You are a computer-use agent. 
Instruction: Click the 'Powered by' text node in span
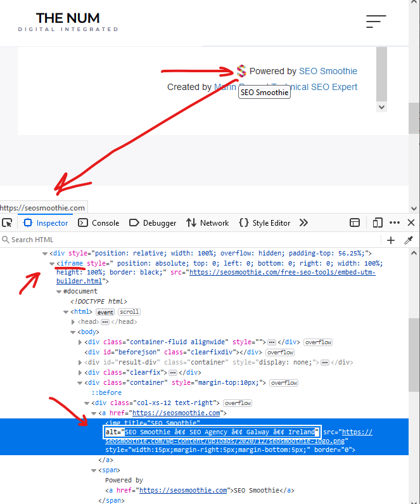point(124,480)
